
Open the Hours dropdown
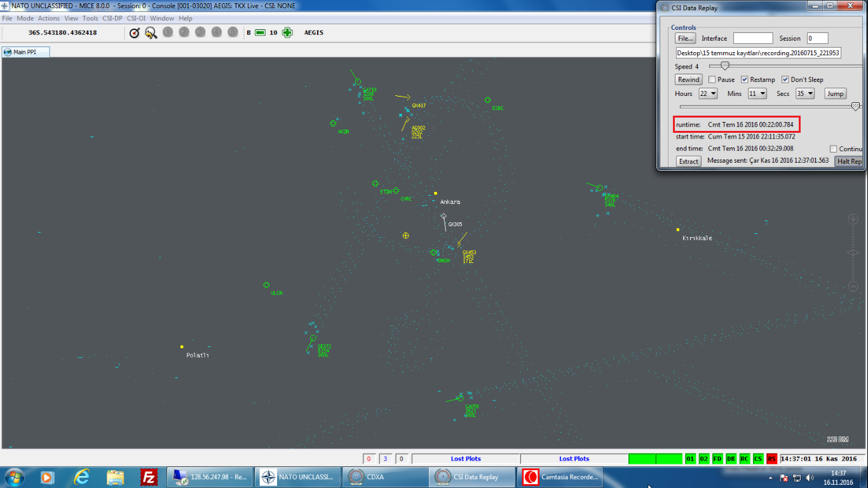click(708, 93)
